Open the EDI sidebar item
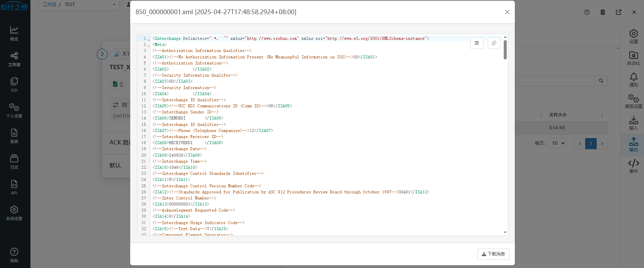 (14, 85)
